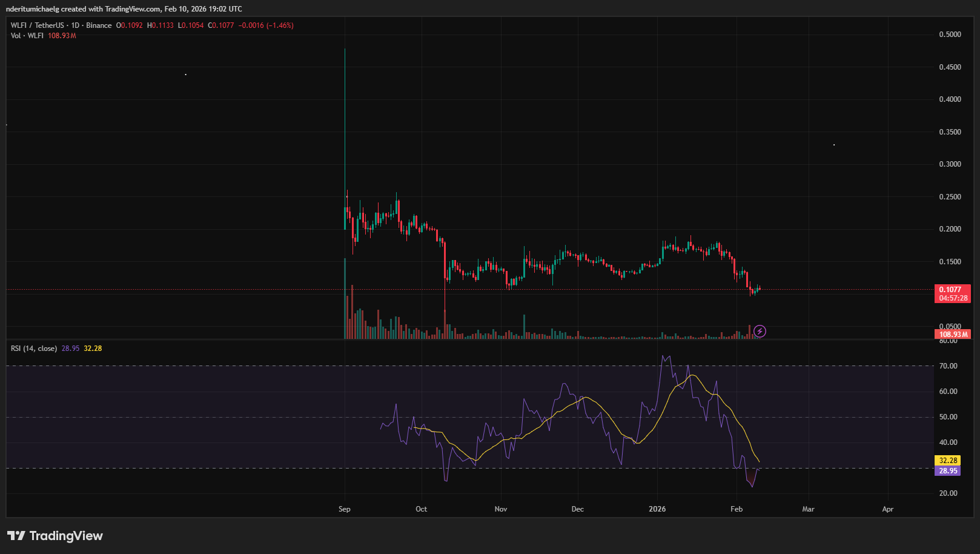Click the Sep label on time axis

(345, 509)
